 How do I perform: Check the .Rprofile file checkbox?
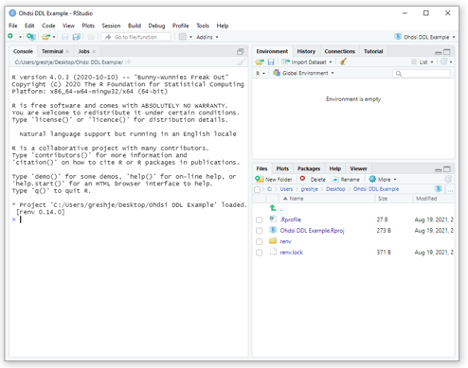(259, 220)
